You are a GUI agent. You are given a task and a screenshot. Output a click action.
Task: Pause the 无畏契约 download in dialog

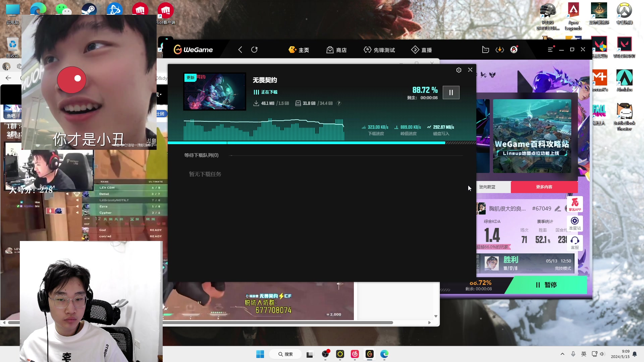[x=451, y=93]
